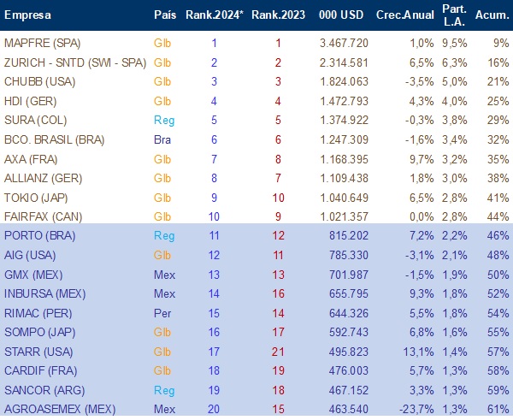513x420 pixels.
Task: Click the BCO. BRASIL (BRA) company name
Action: pyautogui.click(x=55, y=139)
